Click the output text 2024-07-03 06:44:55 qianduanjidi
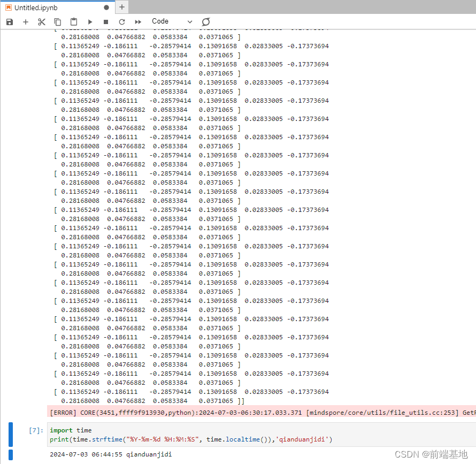Image resolution: width=476 pixels, height=464 pixels. pyautogui.click(x=111, y=454)
